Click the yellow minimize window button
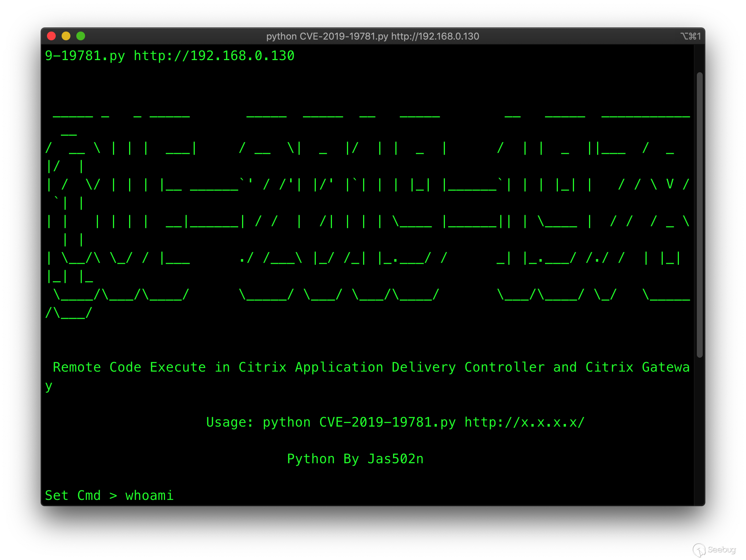The image size is (746, 560). (66, 36)
